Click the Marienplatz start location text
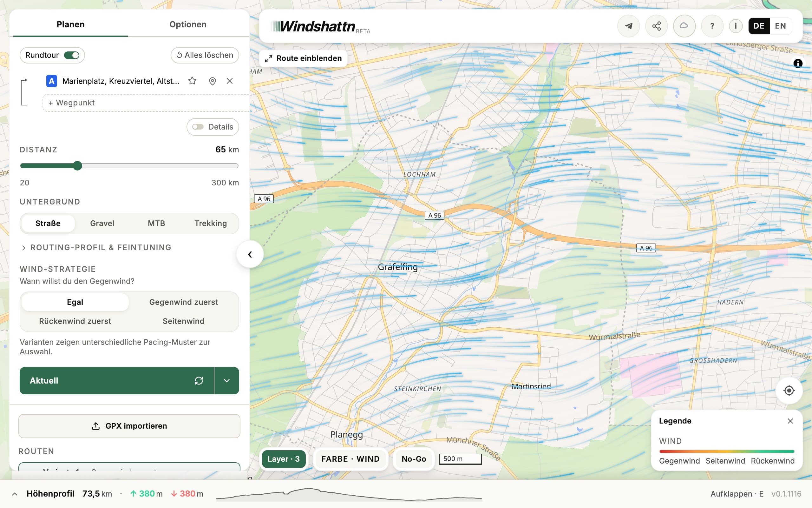The height and width of the screenshot is (508, 812). [121, 81]
